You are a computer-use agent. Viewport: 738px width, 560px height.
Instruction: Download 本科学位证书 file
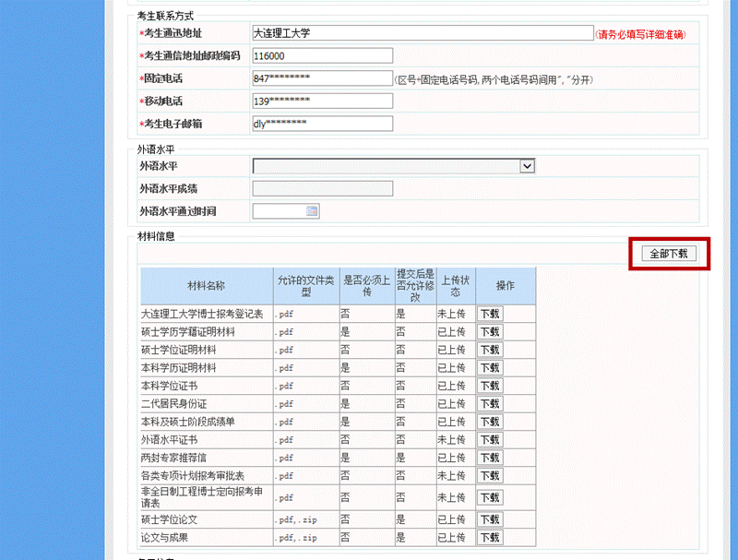point(489,386)
